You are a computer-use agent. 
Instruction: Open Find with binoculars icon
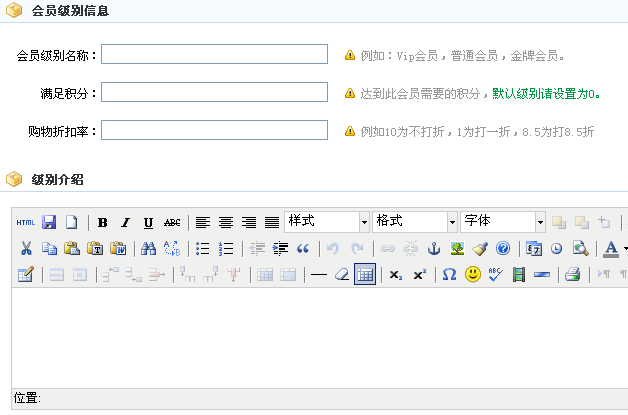(149, 248)
